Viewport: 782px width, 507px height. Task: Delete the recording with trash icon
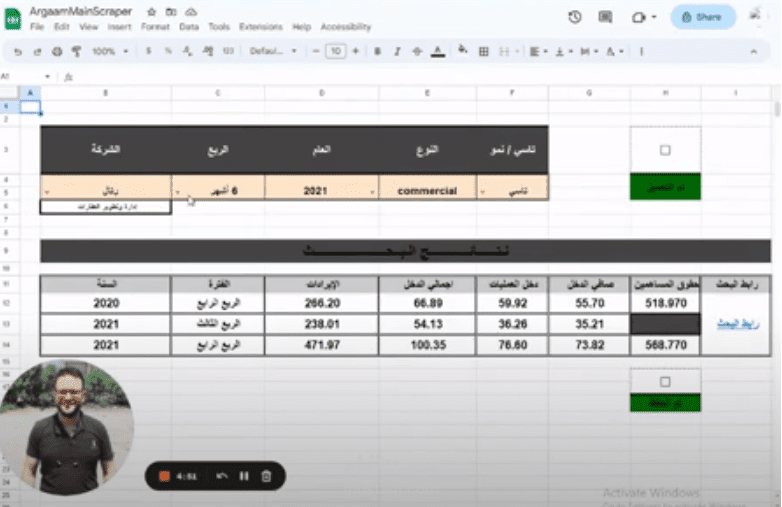[x=266, y=477]
